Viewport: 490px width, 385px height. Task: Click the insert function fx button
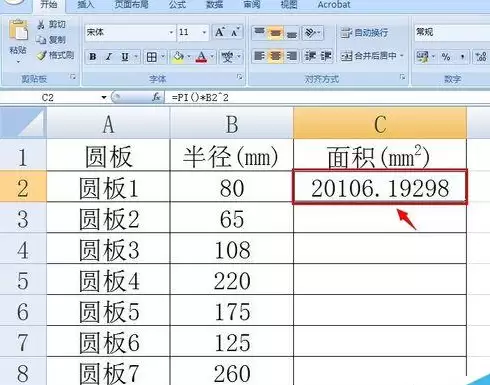[x=156, y=97]
